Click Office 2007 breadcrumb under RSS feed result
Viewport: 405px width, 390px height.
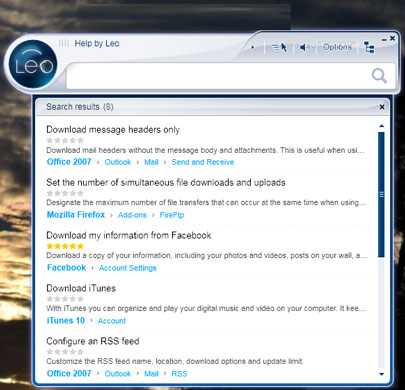coord(69,373)
